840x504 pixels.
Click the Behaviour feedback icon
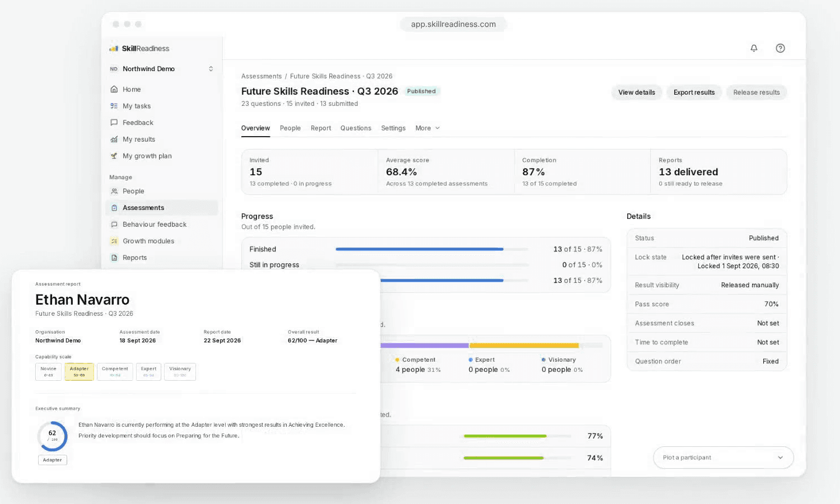(x=114, y=225)
